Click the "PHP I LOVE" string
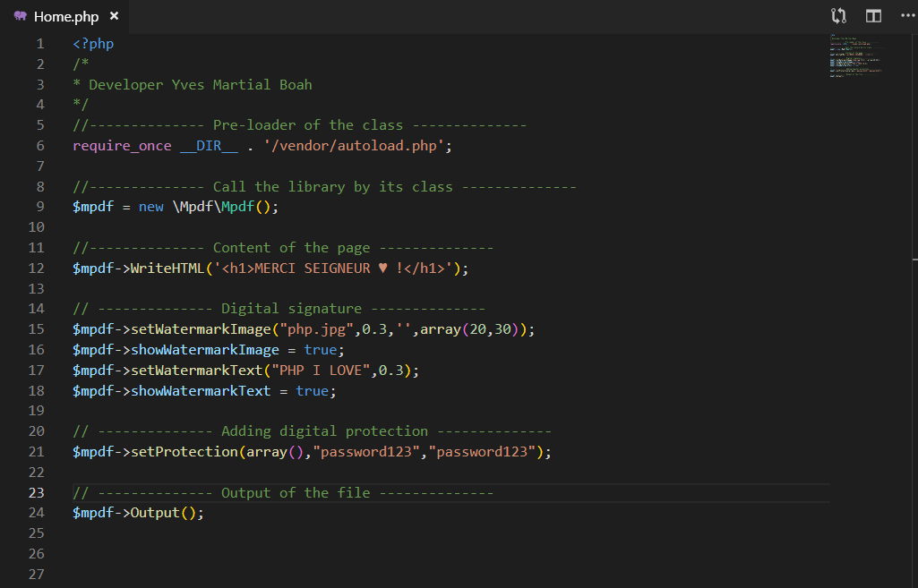 321,371
